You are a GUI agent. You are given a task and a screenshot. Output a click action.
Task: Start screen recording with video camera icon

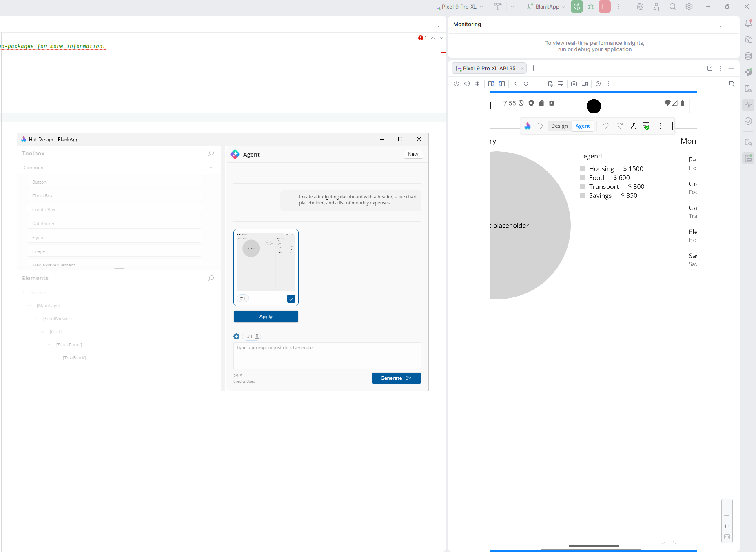click(x=585, y=84)
